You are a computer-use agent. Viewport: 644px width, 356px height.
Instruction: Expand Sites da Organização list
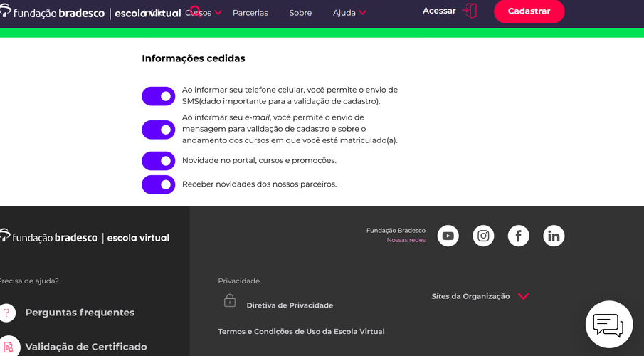[x=480, y=296]
